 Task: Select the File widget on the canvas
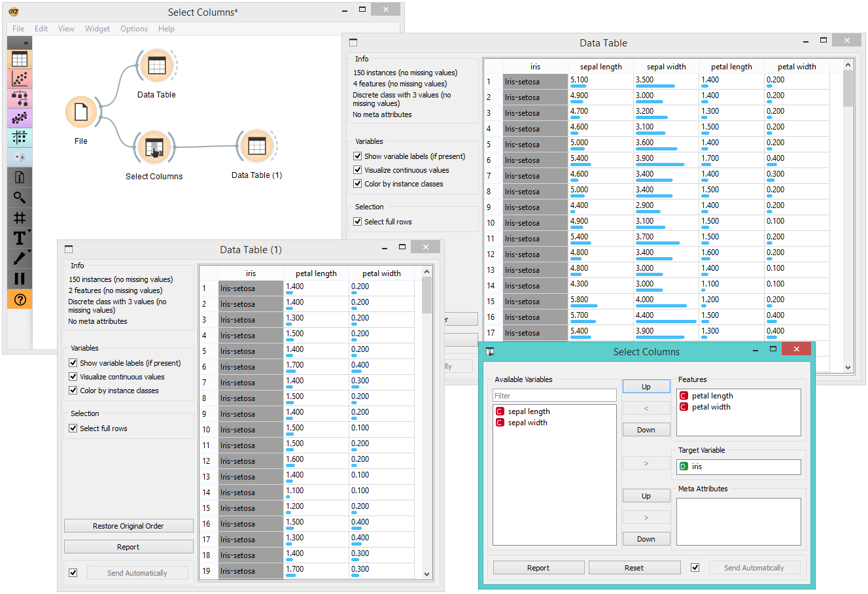(81, 113)
